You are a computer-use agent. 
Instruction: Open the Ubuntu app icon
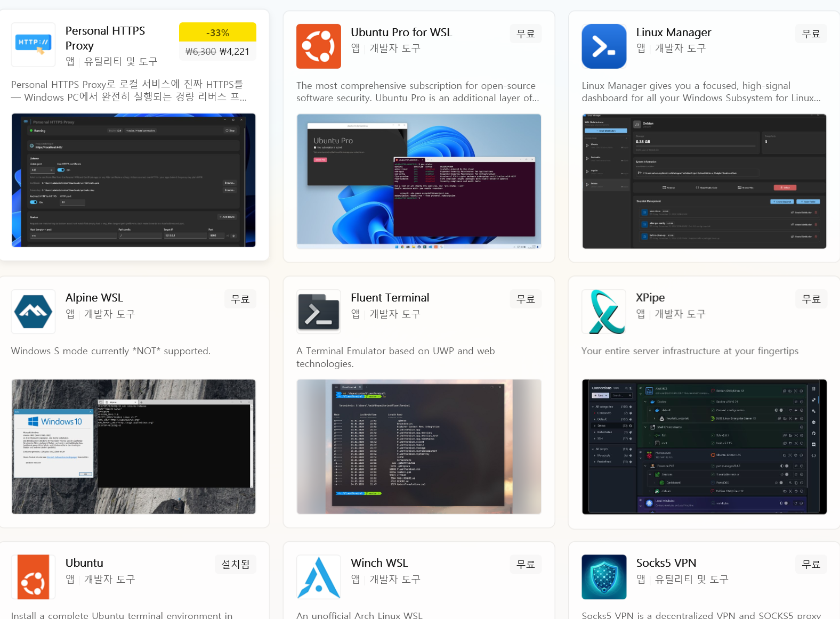click(33, 577)
